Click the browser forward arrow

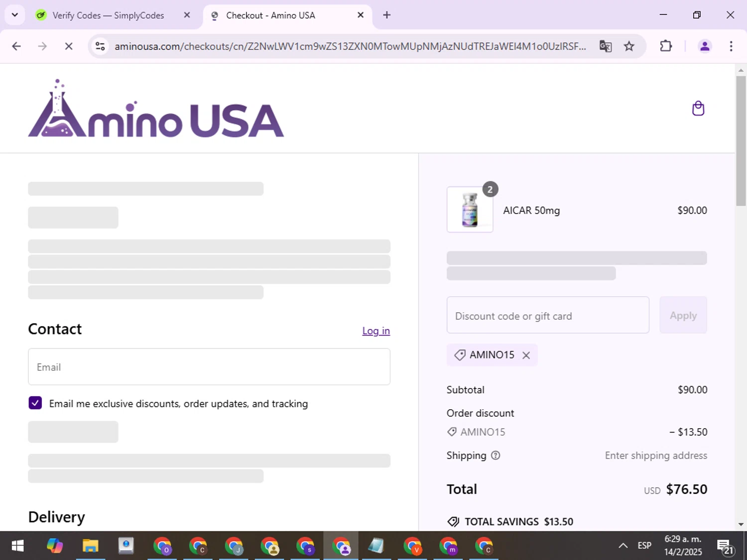pos(42,46)
